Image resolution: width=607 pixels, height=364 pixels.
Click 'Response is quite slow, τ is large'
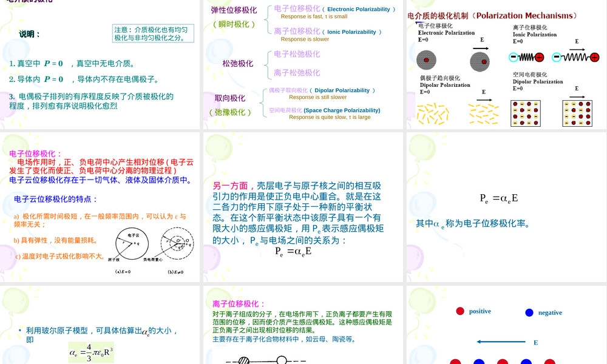[330, 117]
